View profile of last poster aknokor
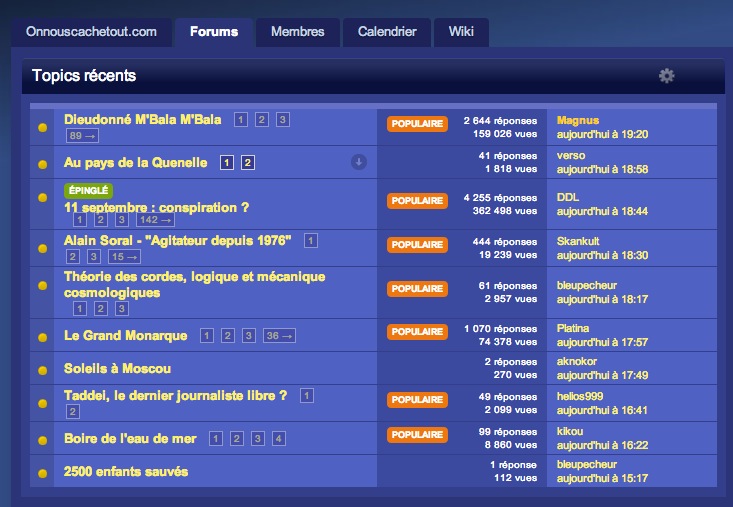Viewport: 733px width, 507px height. pos(577,362)
